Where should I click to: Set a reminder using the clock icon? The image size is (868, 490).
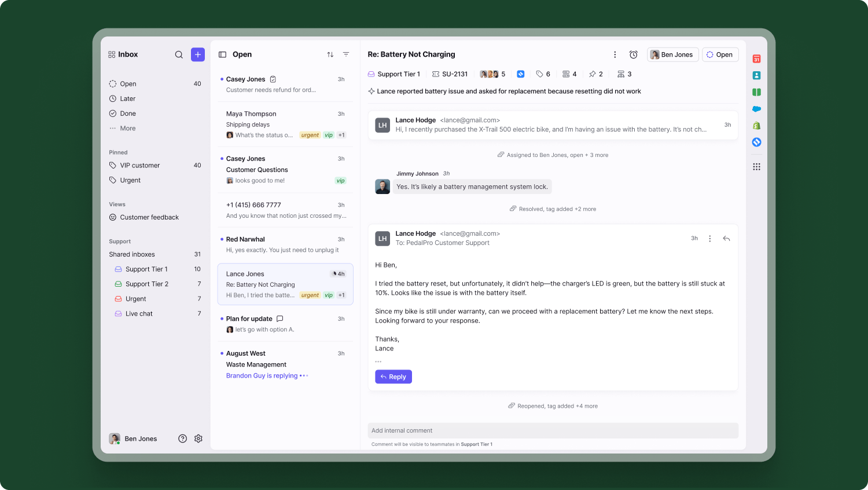point(633,54)
